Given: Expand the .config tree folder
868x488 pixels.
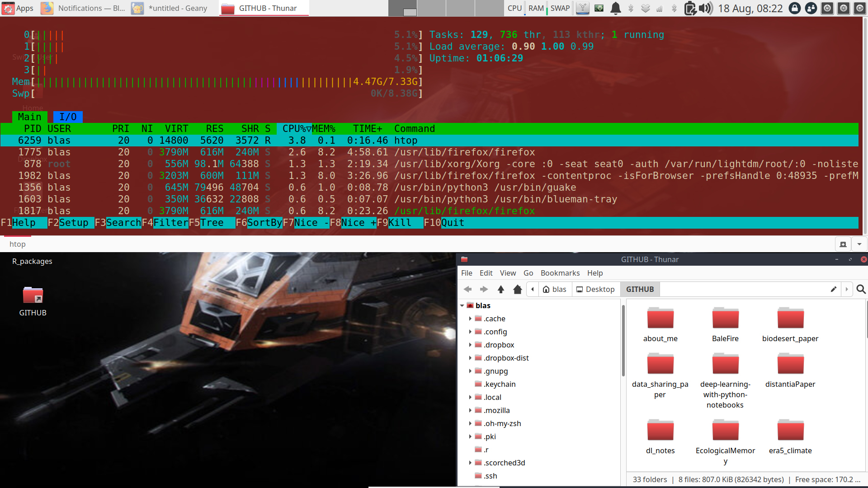Looking at the screenshot, I should [470, 332].
